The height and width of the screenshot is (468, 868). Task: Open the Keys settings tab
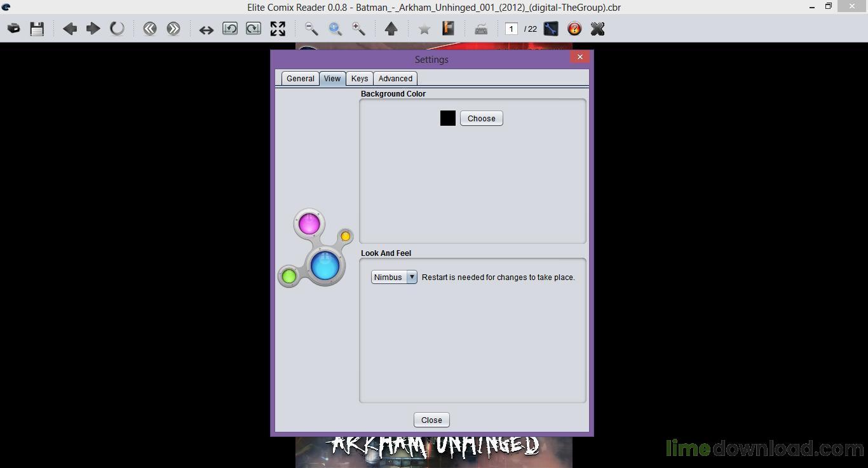[359, 78]
